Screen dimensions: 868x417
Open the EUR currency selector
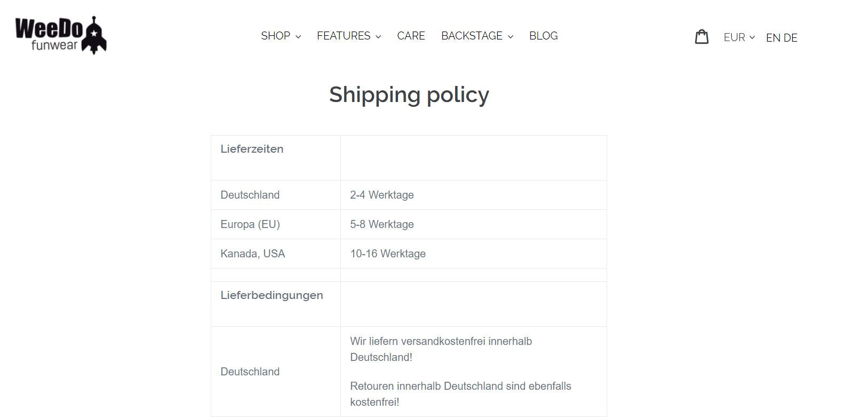tap(739, 37)
